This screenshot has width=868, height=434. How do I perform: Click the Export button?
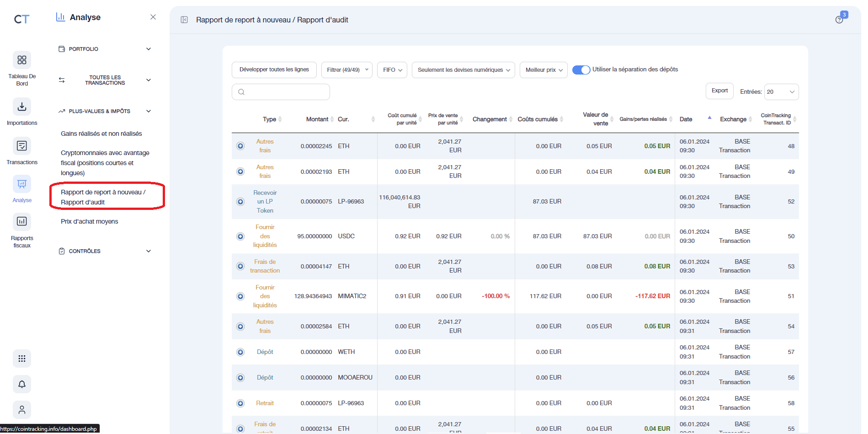pyautogui.click(x=719, y=91)
